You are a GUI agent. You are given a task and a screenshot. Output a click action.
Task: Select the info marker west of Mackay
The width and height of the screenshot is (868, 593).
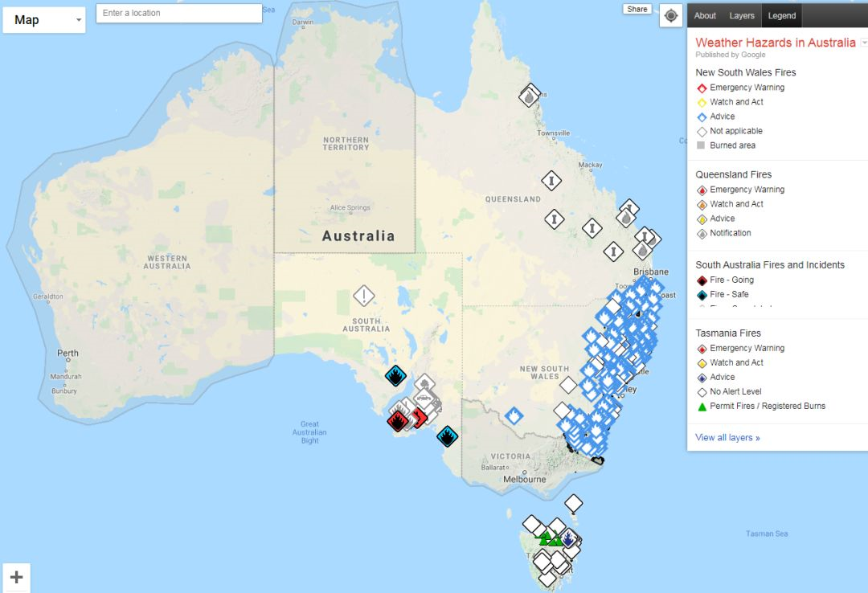click(551, 181)
